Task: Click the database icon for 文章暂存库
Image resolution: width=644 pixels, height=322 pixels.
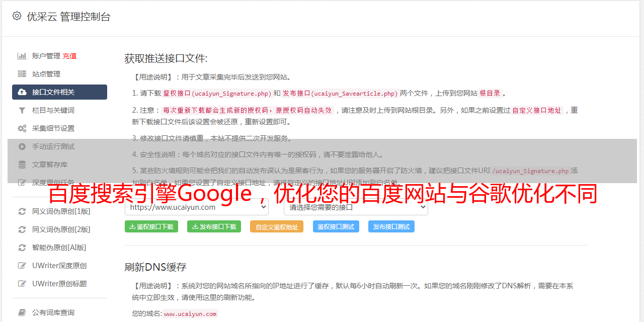Action: (x=22, y=165)
